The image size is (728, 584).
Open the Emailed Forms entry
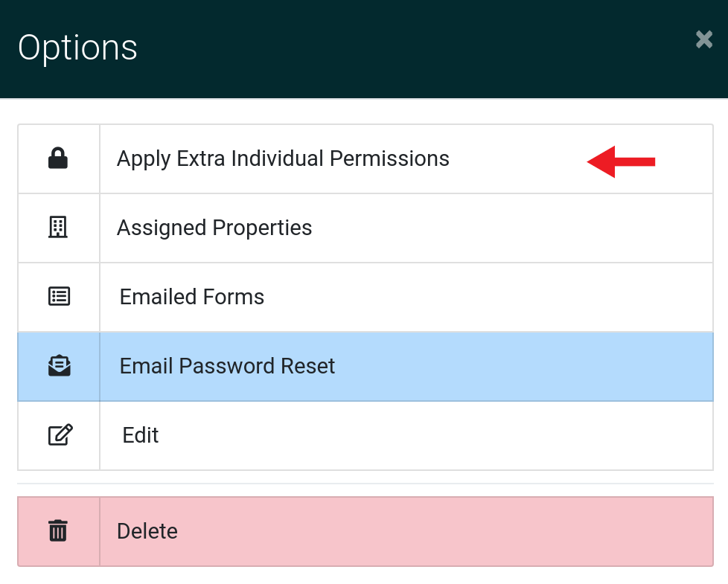[192, 297]
